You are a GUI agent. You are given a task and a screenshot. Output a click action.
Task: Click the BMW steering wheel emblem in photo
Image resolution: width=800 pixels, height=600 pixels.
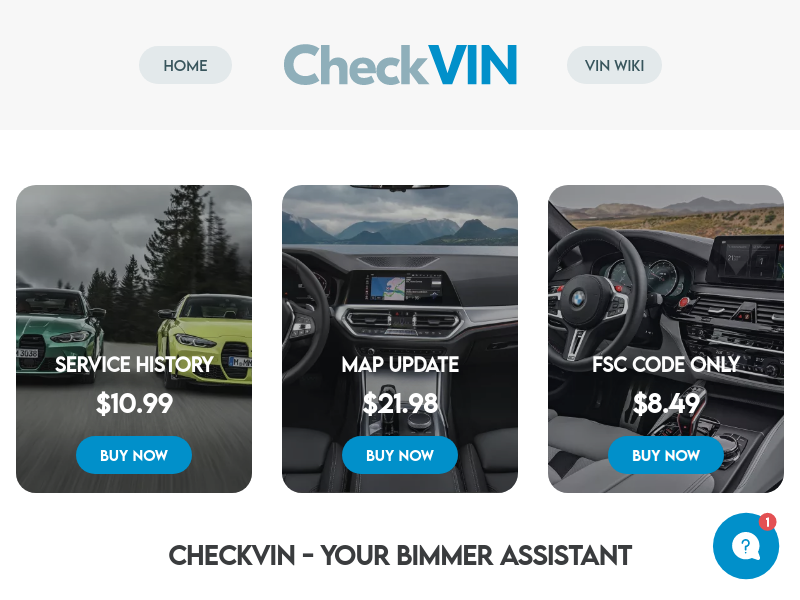(x=578, y=299)
